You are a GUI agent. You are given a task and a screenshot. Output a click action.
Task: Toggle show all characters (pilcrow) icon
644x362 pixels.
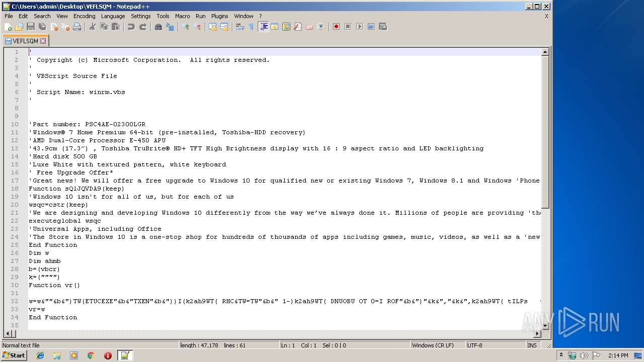point(252,27)
